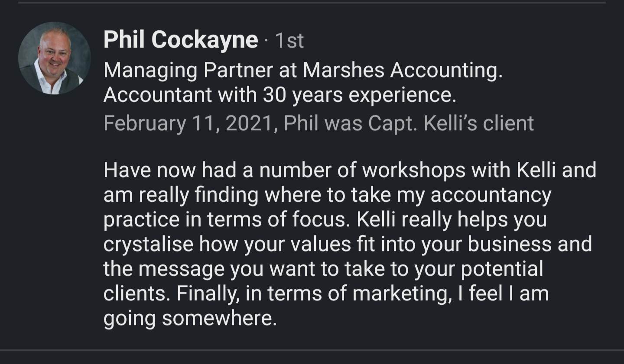Click the word practice in the recommendation
Image resolution: width=624 pixels, height=364 pixels.
tap(141, 220)
